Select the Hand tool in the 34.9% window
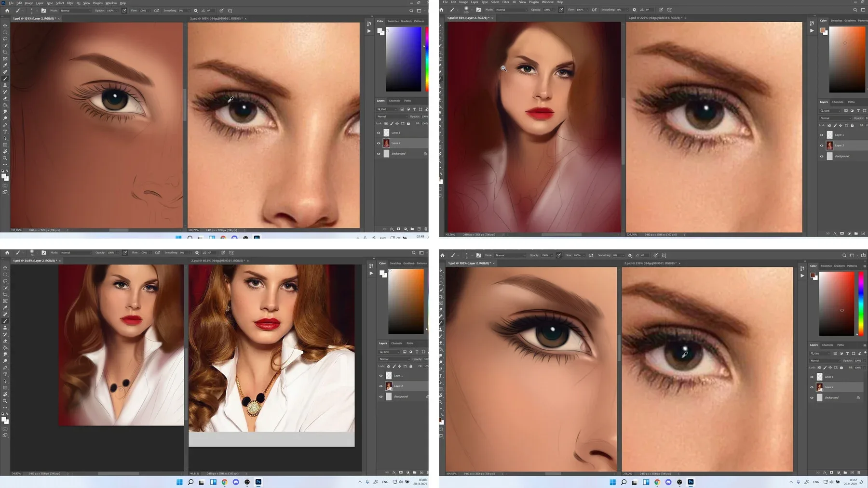Screen dimensions: 868x488 point(5,394)
